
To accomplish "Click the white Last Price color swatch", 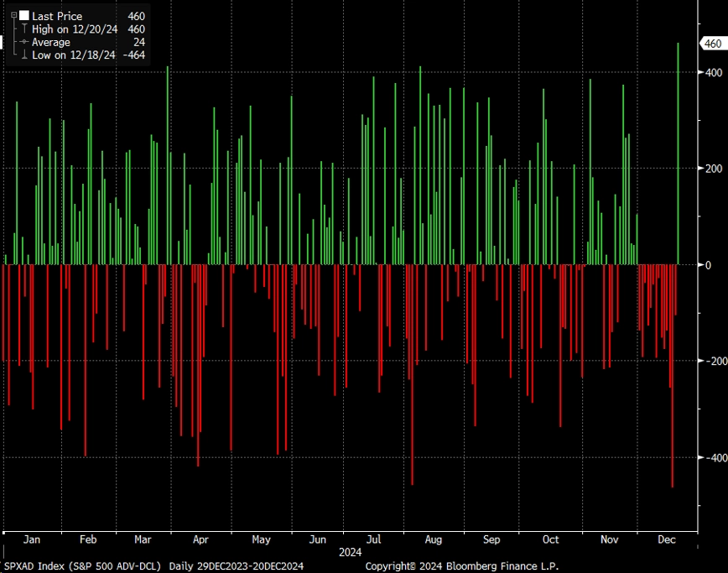I will click(x=24, y=16).
